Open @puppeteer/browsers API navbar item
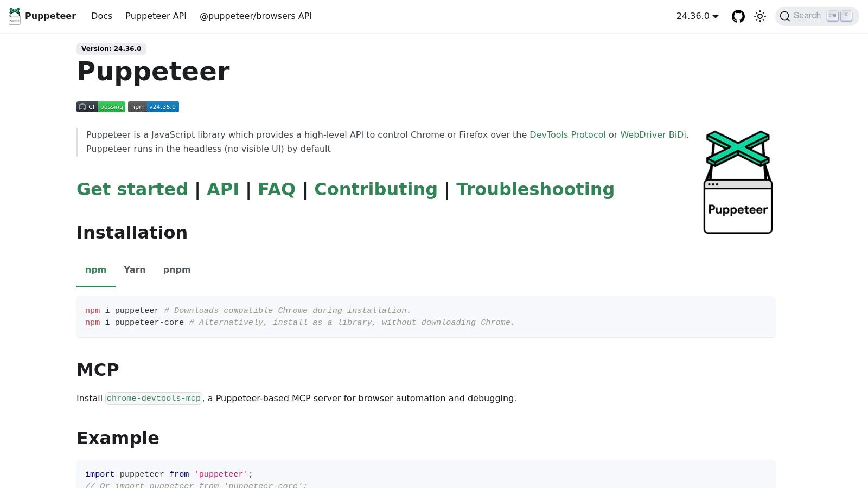Viewport: 868px width, 488px height. click(256, 16)
